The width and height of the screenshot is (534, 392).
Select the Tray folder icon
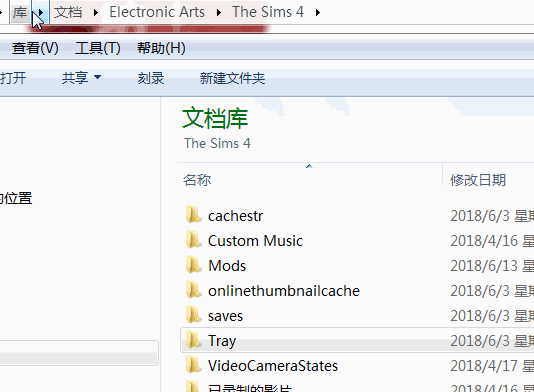coord(194,340)
